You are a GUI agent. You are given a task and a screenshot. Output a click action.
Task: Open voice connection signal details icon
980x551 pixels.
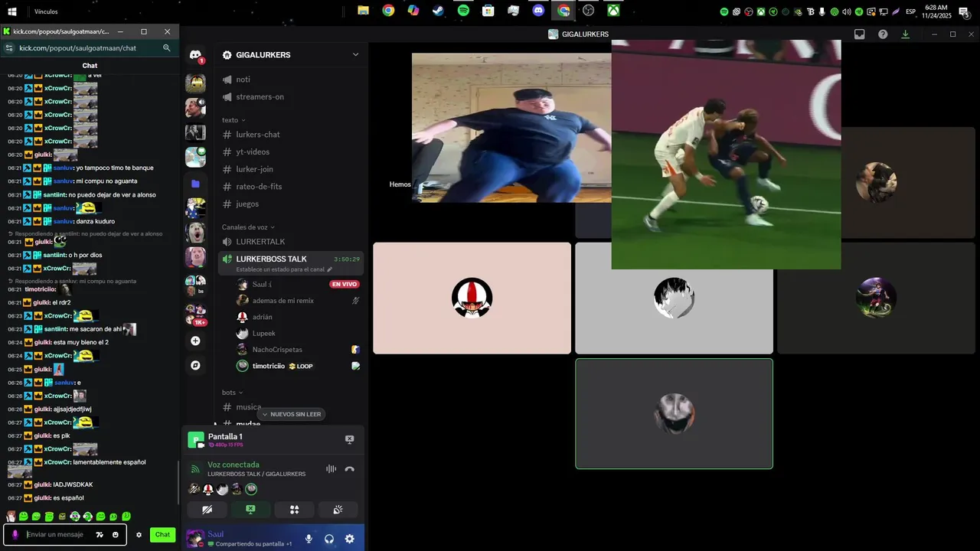(x=195, y=469)
